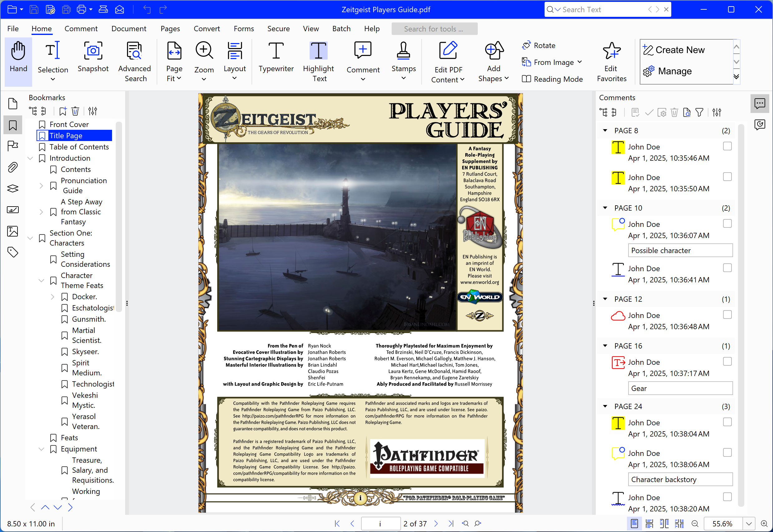Image resolution: width=773 pixels, height=532 pixels.
Task: Select the Highlight Text tool
Action: point(318,60)
